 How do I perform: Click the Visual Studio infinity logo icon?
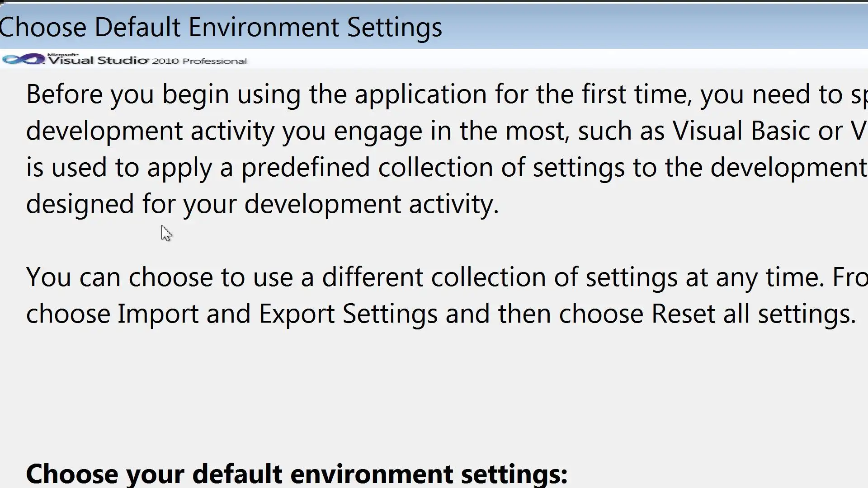pyautogui.click(x=24, y=59)
